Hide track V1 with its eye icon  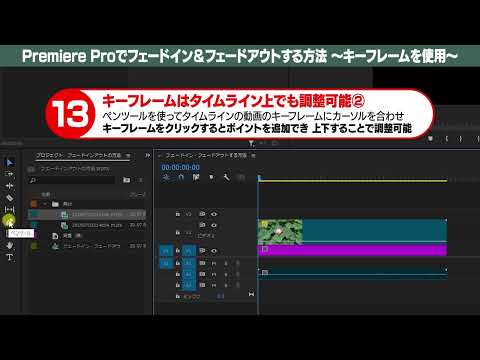point(214,250)
